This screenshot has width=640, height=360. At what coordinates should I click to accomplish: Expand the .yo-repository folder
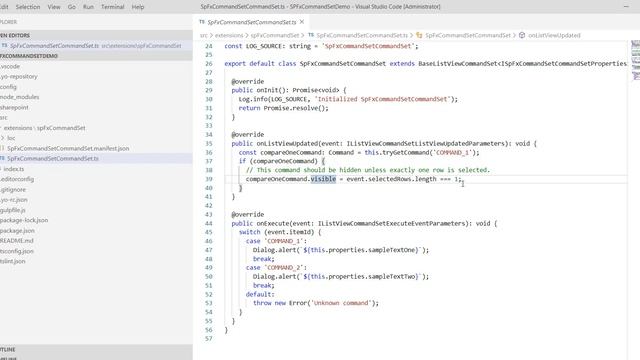[19, 76]
